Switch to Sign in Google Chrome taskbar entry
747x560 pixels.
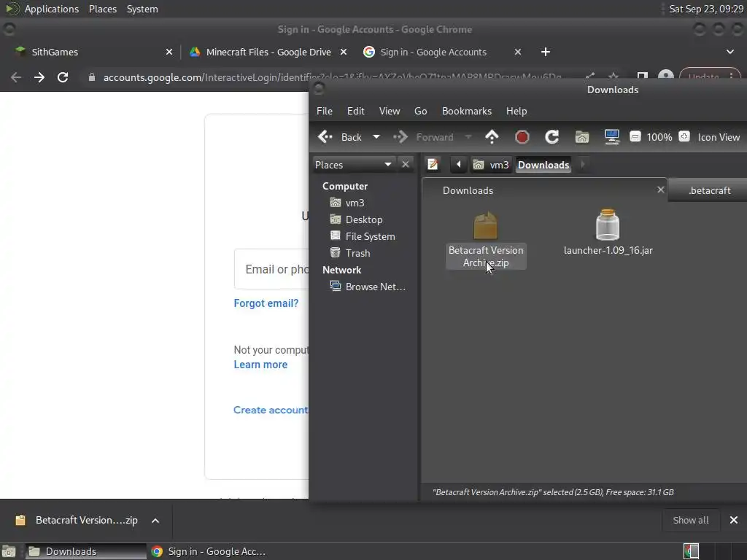(x=209, y=551)
